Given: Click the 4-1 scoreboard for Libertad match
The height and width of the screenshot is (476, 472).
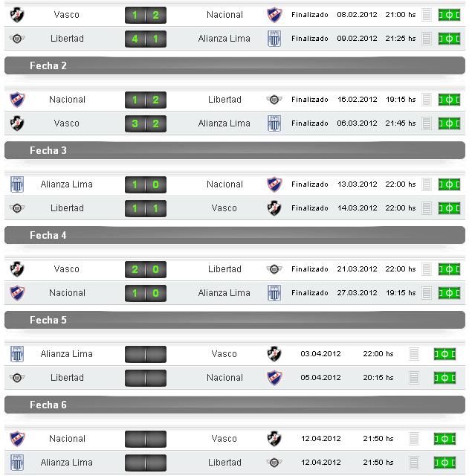Looking at the screenshot, I should (x=146, y=39).
